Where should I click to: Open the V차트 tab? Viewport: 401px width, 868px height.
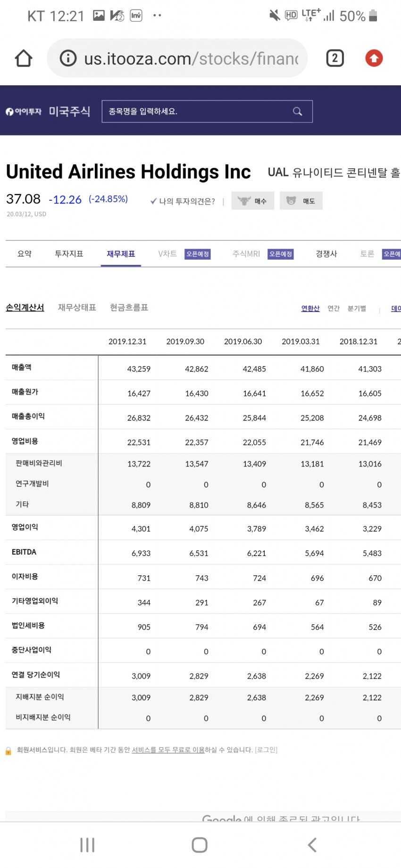[167, 254]
